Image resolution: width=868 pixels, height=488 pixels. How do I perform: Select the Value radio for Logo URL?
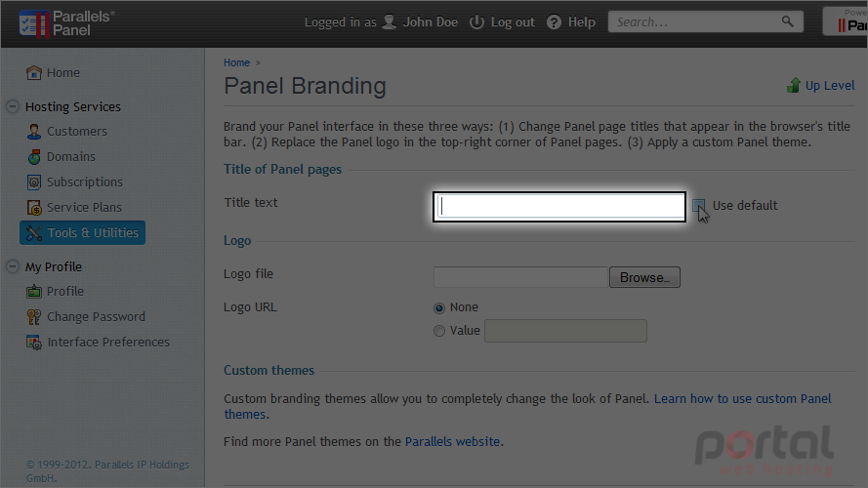(439, 331)
